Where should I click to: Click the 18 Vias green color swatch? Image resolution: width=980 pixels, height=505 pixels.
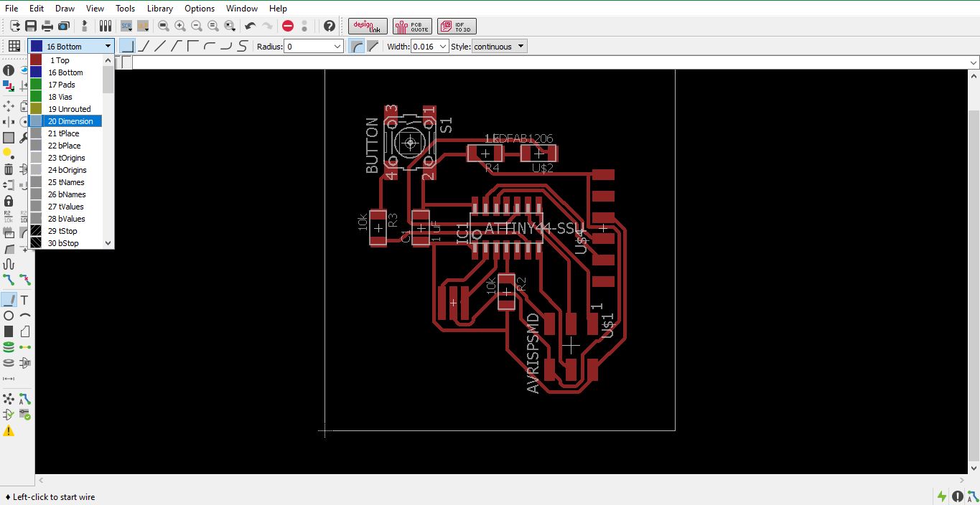[36, 97]
